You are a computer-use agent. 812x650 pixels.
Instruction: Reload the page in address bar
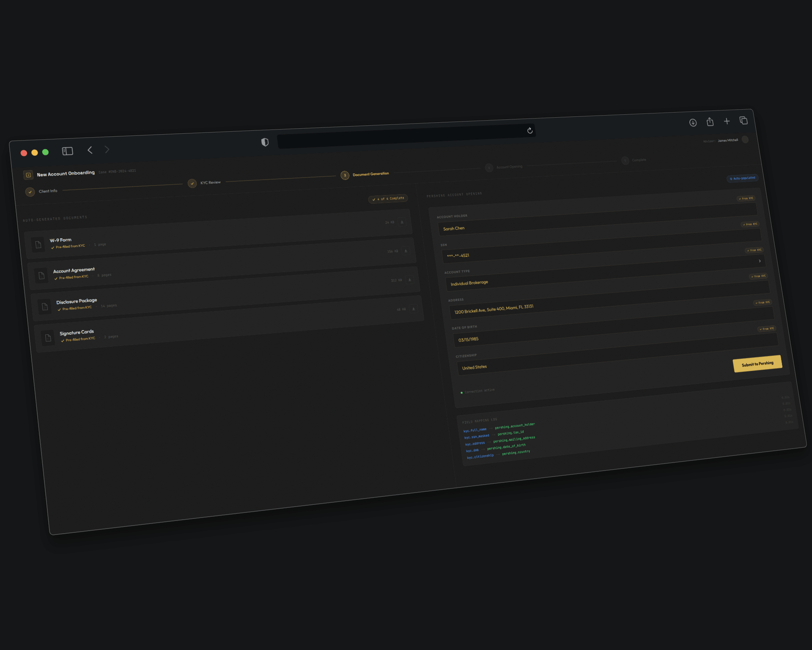pos(529,131)
